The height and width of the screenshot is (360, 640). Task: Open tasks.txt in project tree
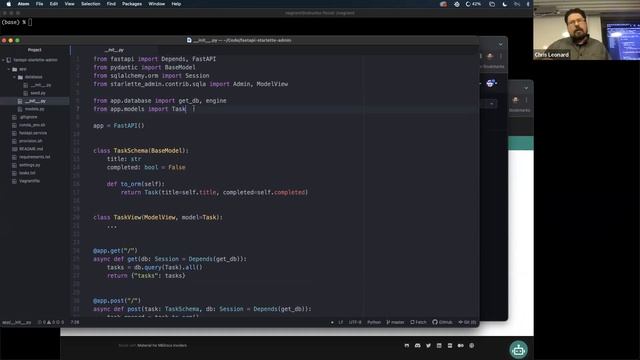(27, 173)
